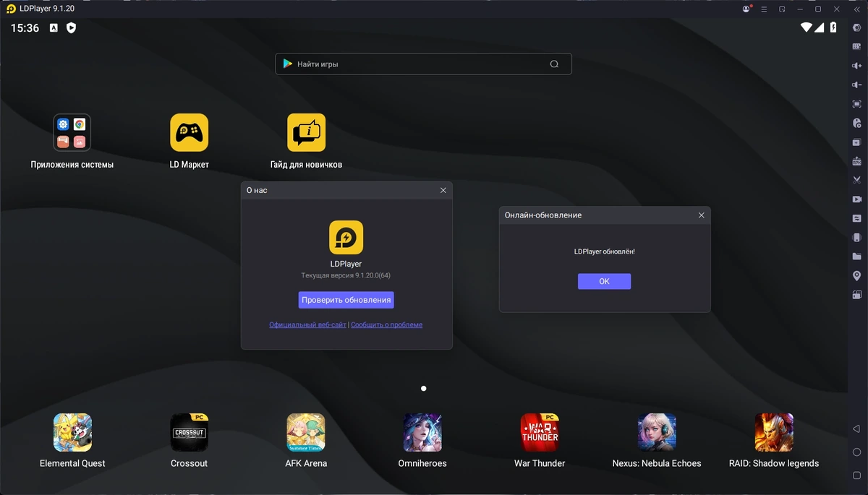Viewport: 868px width, 495px height.
Task: Open the Приложения системы folder
Action: click(x=72, y=132)
